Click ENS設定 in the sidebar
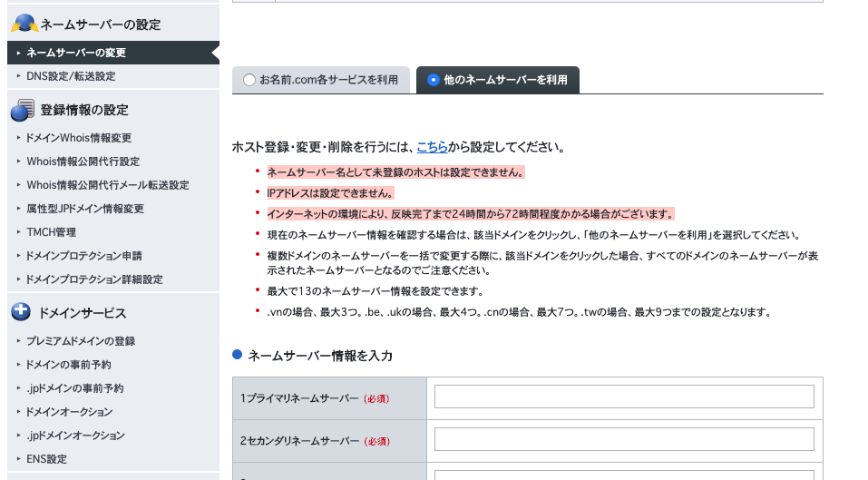This screenshot has height=480, width=868. [47, 459]
